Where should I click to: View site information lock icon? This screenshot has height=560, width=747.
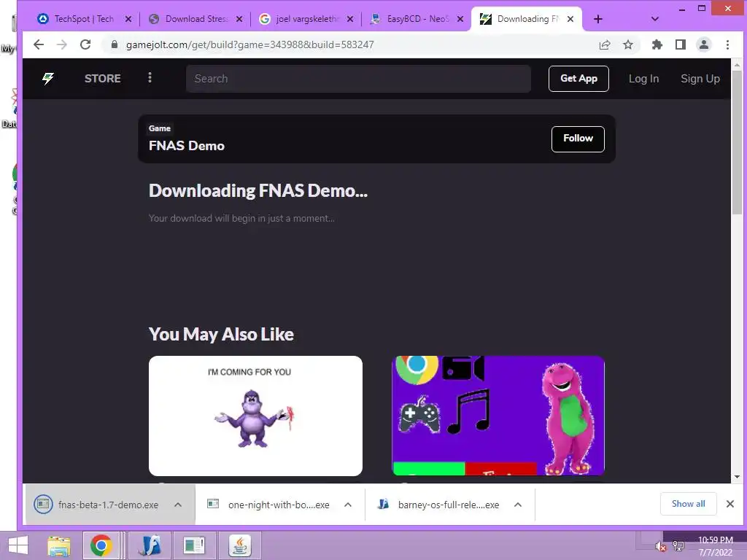(114, 44)
